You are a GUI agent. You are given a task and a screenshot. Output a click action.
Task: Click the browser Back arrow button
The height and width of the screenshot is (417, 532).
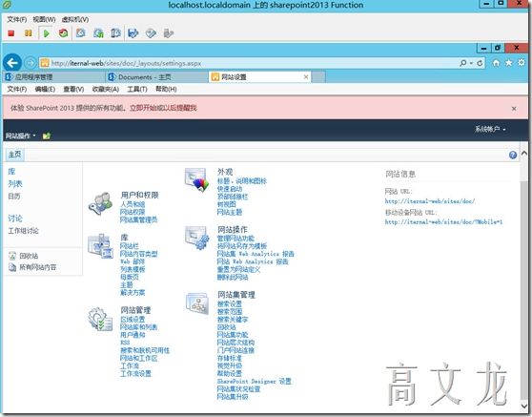point(12,63)
